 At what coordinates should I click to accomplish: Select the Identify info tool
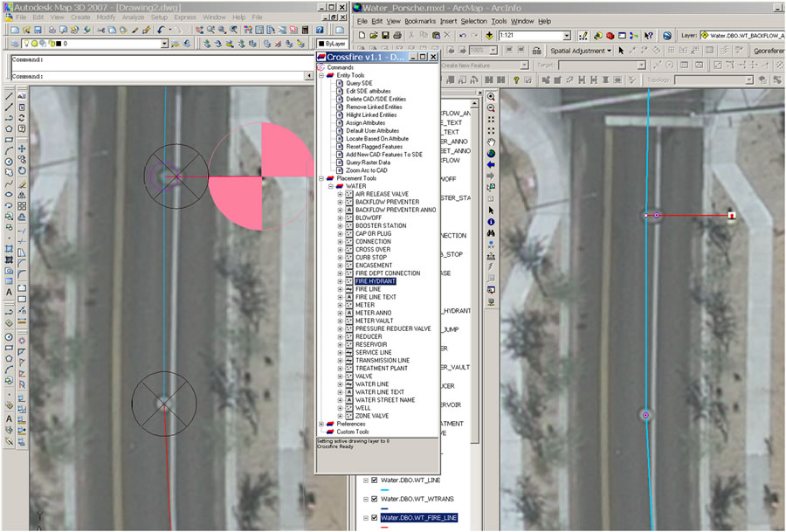491,222
